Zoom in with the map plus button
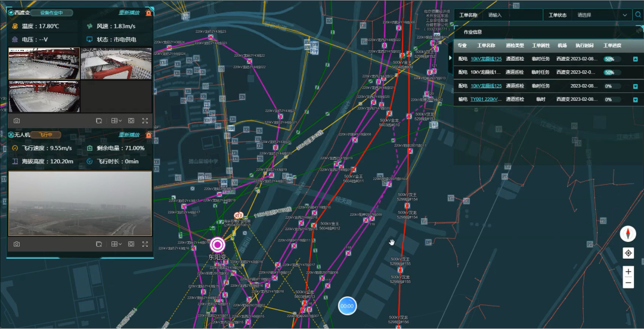 click(628, 272)
